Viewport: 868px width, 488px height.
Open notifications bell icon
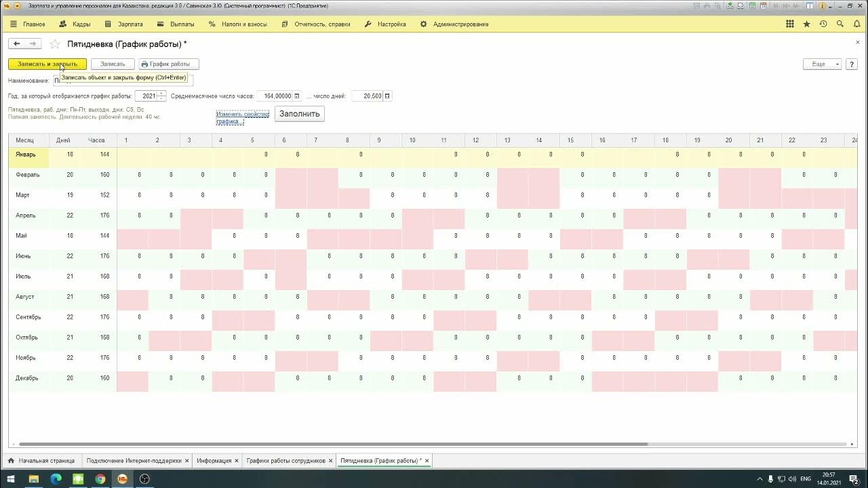856,24
